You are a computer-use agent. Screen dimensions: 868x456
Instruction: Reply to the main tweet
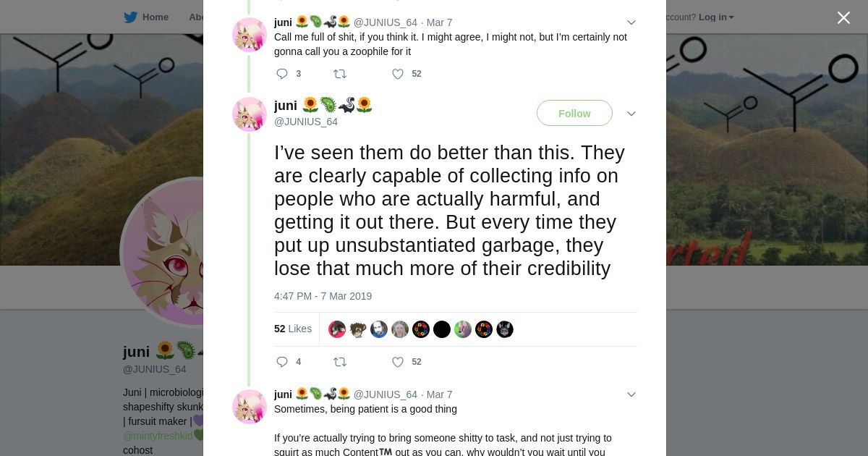(282, 362)
